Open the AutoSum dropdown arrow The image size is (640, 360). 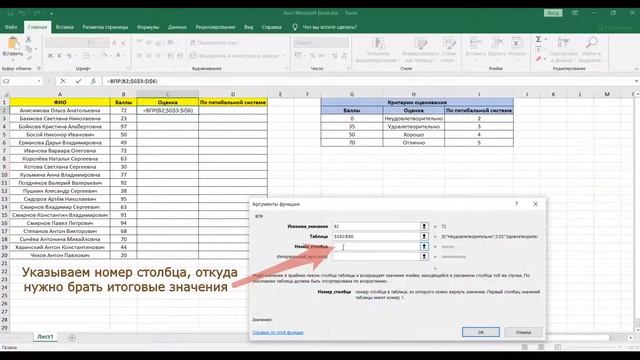(x=546, y=40)
